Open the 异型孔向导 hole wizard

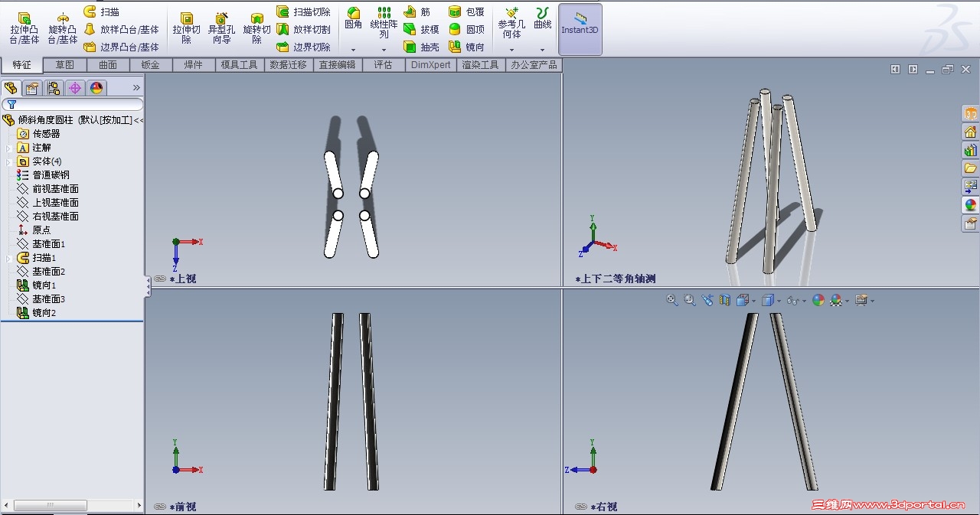[221, 28]
